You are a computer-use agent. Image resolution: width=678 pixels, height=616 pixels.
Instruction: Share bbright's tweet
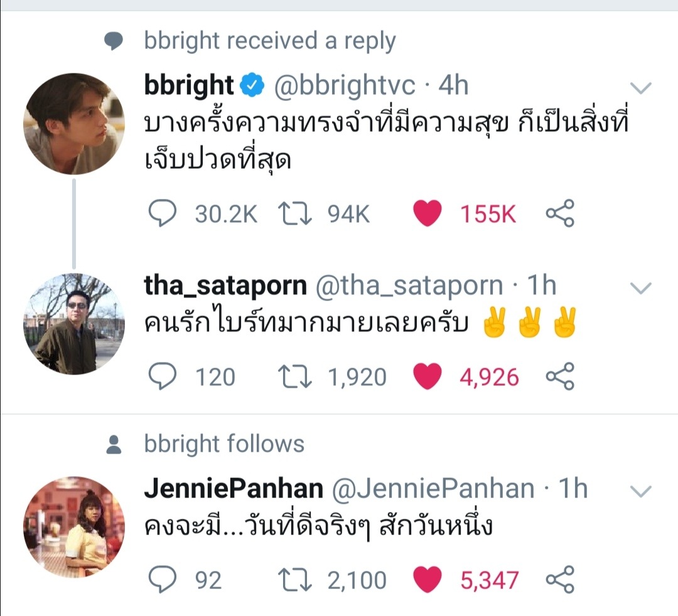[560, 215]
